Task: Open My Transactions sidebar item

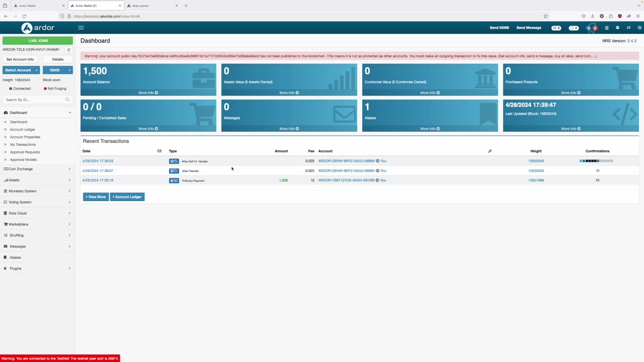Action: click(x=23, y=144)
